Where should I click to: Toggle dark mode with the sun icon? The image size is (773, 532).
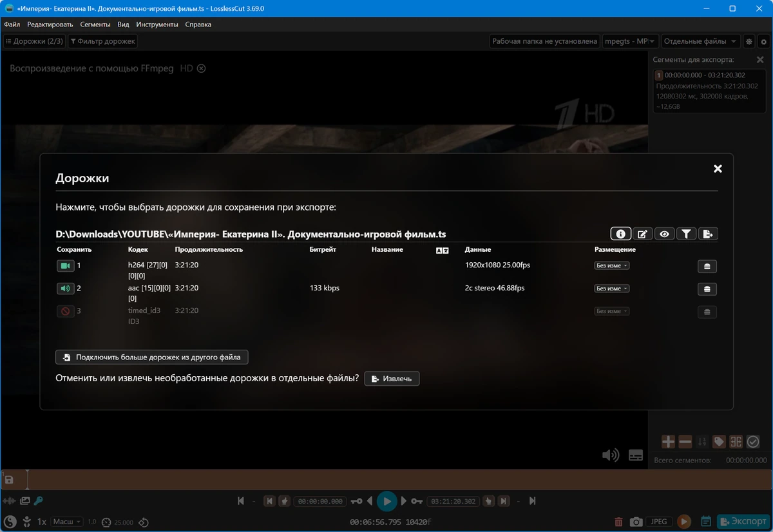click(749, 41)
